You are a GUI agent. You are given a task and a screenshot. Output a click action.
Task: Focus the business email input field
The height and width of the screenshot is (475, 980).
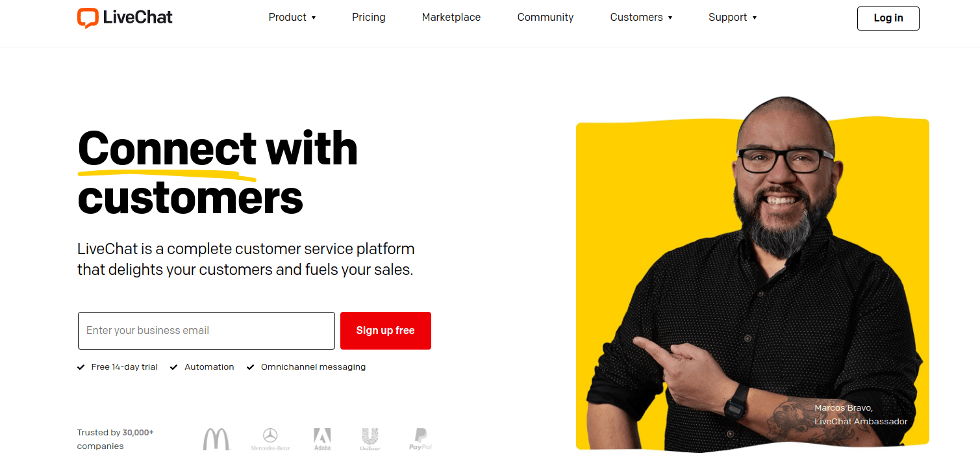207,331
